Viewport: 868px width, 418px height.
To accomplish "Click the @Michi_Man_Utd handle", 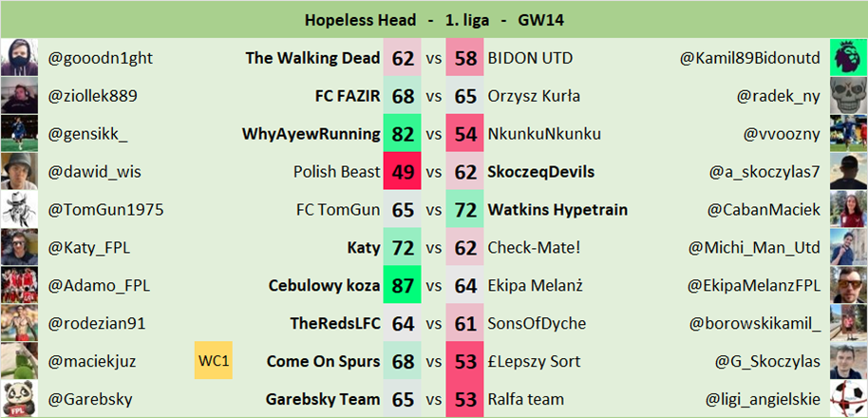I will click(754, 248).
